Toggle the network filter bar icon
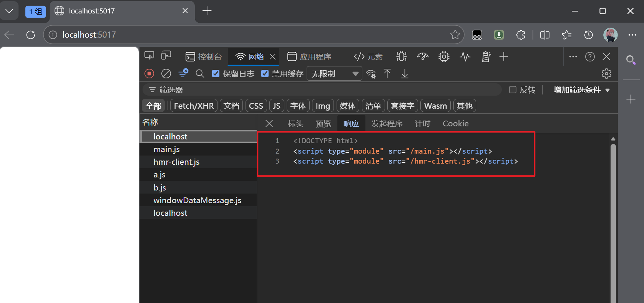This screenshot has width=644, height=303. pos(183,73)
